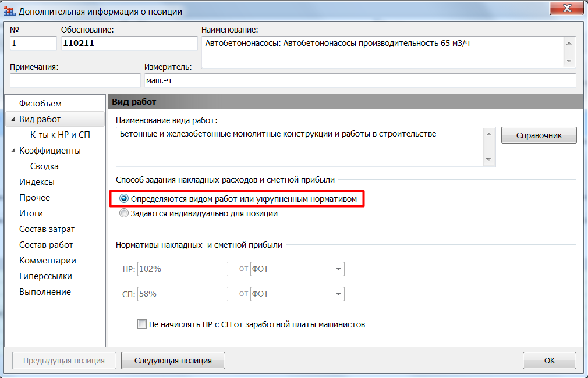Image resolution: width=588 pixels, height=378 pixels.
Task: Click the 'Примечания' input field
Action: click(75, 80)
